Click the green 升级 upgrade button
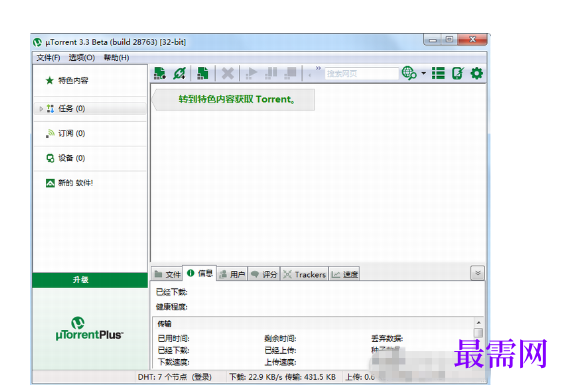This screenshot has width=566, height=385. [x=90, y=280]
